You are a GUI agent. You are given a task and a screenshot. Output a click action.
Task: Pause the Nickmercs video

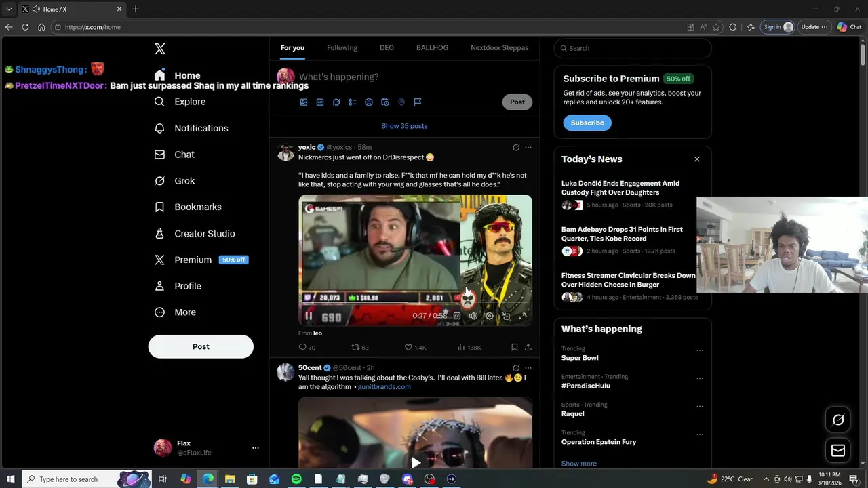coord(309,316)
